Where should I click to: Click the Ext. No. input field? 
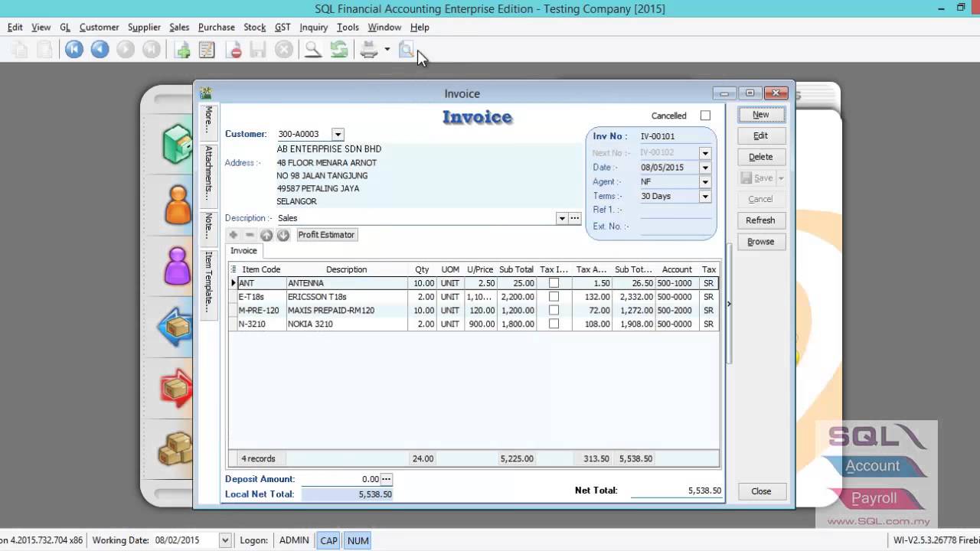tap(675, 227)
